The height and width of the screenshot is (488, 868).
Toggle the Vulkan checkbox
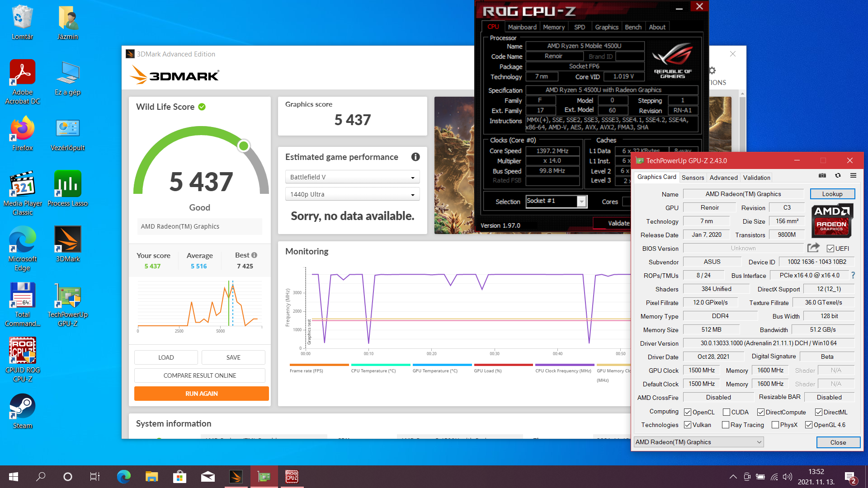coord(688,425)
